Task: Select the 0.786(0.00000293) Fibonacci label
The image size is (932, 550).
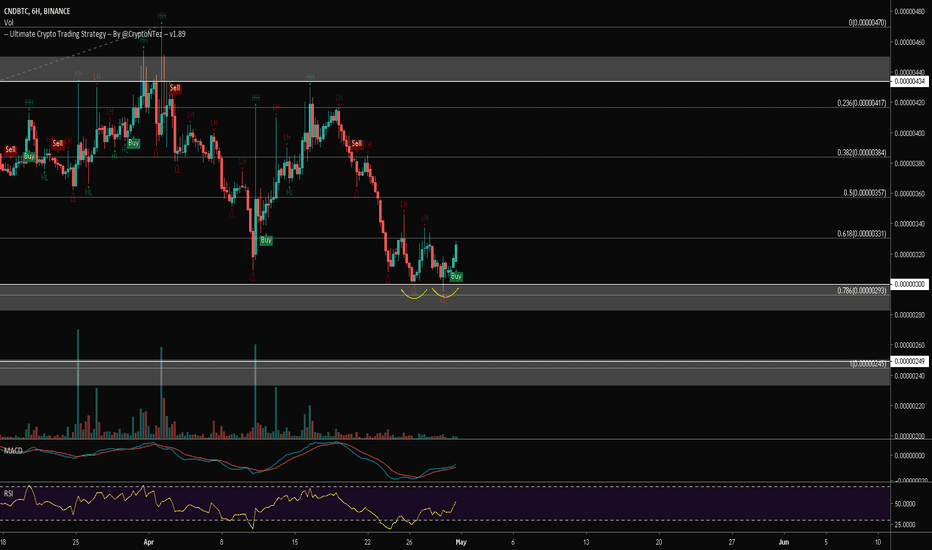Action: point(862,291)
